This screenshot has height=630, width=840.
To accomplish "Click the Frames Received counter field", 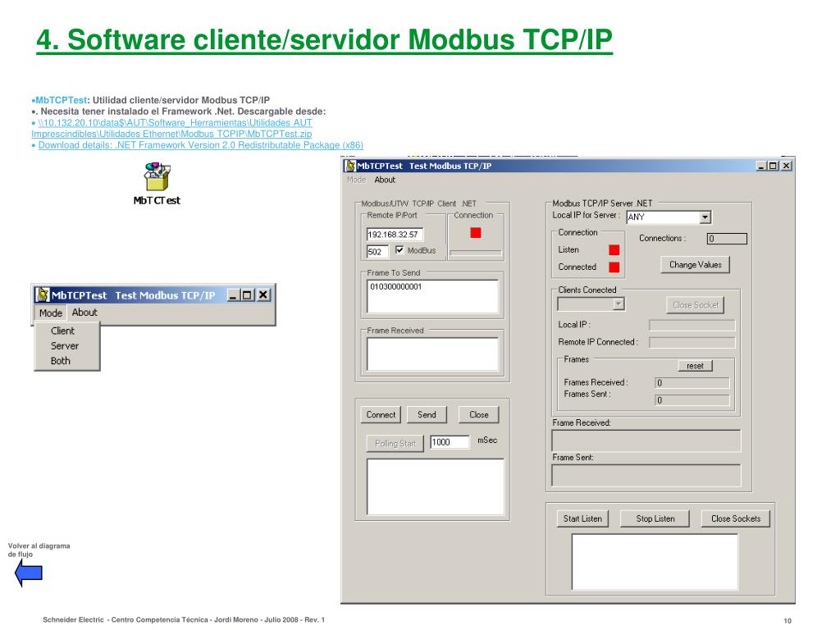I will click(692, 382).
